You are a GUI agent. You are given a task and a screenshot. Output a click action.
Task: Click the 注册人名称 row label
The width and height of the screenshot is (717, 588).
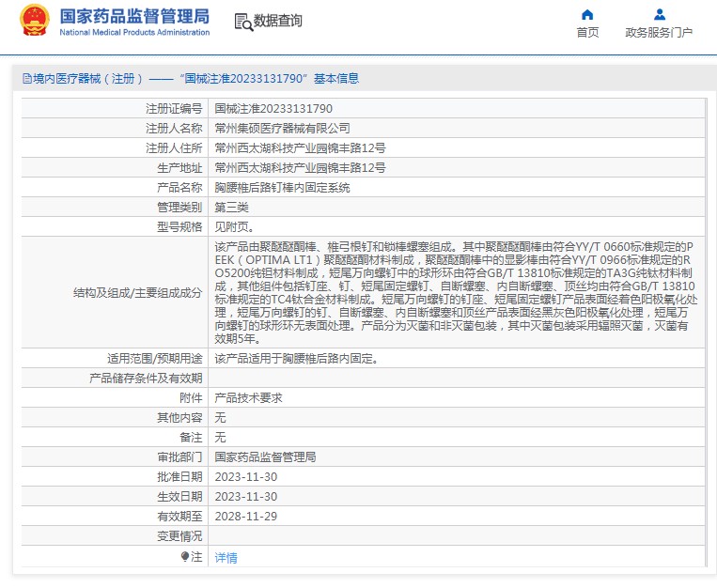tap(174, 129)
